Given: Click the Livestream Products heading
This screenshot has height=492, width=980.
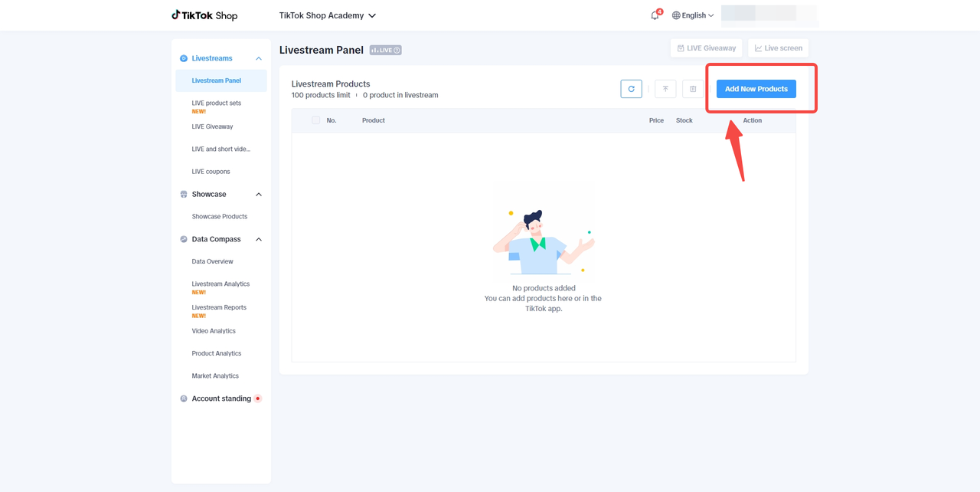Looking at the screenshot, I should point(331,84).
